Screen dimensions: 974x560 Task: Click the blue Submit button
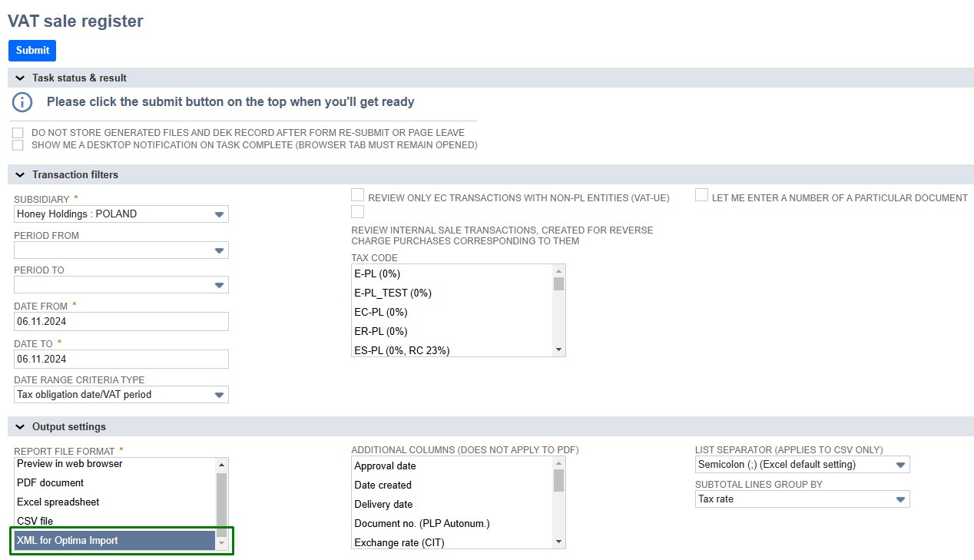point(32,51)
